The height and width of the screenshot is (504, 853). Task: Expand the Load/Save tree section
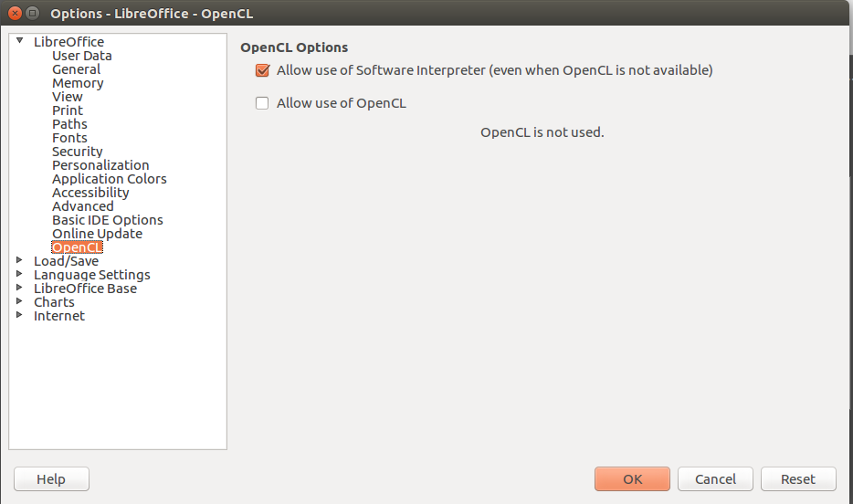click(x=19, y=260)
